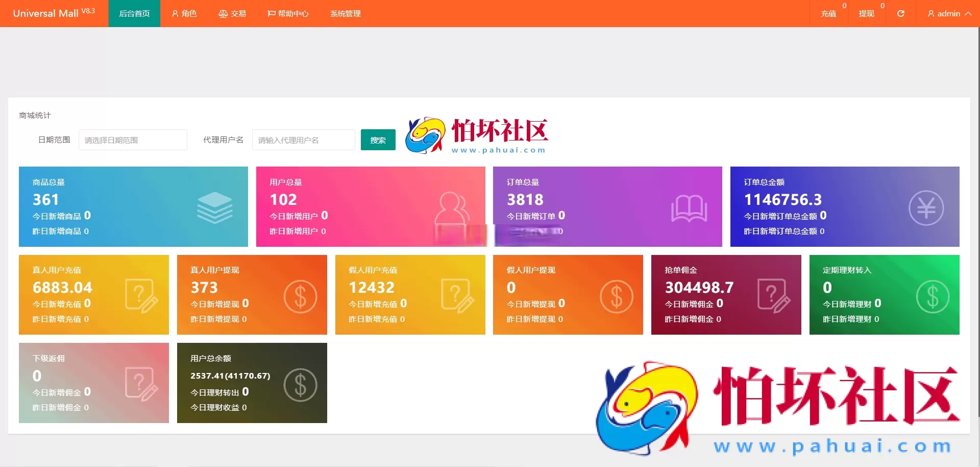Open 提现 from the top bar
Screen dimensions: 980x467
coord(866,14)
